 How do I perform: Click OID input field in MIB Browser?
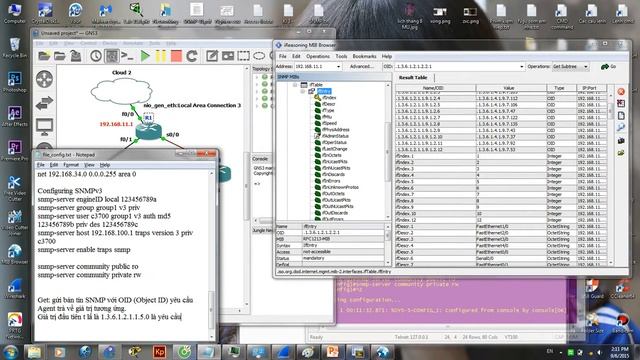[x=456, y=67]
